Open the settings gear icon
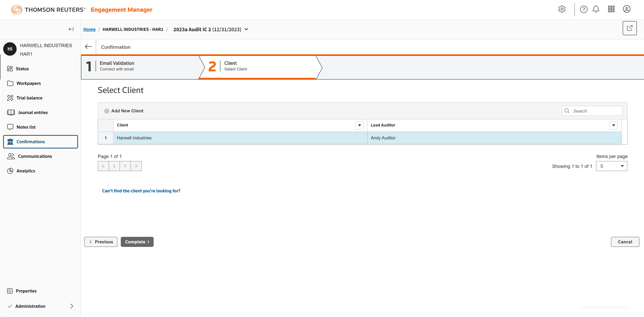 pyautogui.click(x=562, y=9)
